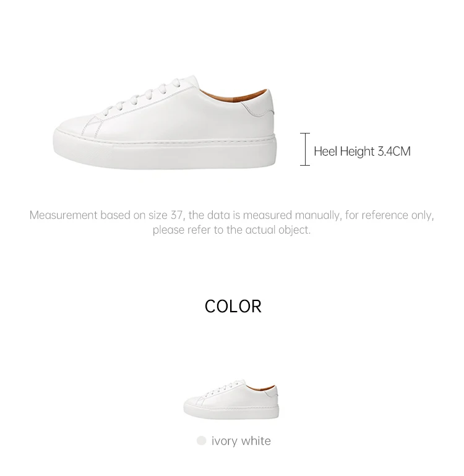Click the sole of the small thumbnail sneaker
The image size is (464, 476).
(x=231, y=411)
